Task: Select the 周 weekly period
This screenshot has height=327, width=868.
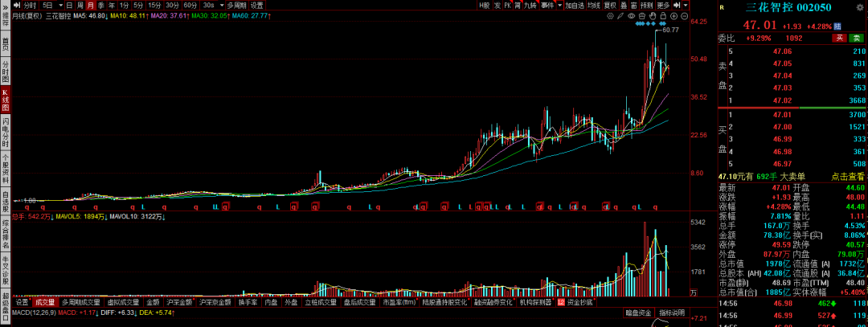Action: point(80,5)
